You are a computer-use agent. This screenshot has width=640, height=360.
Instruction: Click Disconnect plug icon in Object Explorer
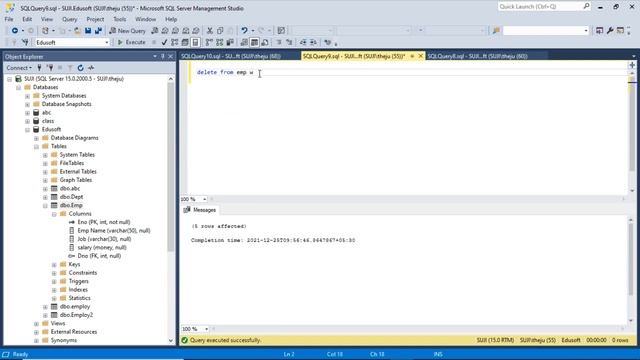point(50,68)
